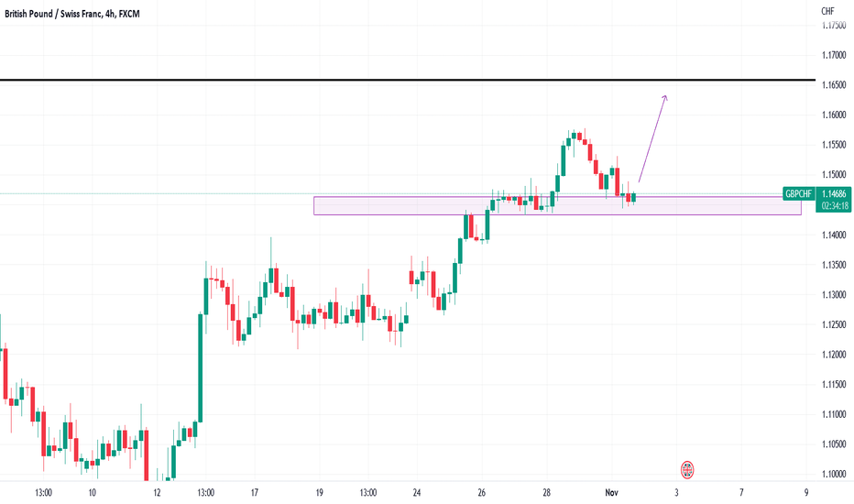This screenshot has height=504, width=854.
Task: Click the 17 date label on time axis
Action: coord(255,493)
